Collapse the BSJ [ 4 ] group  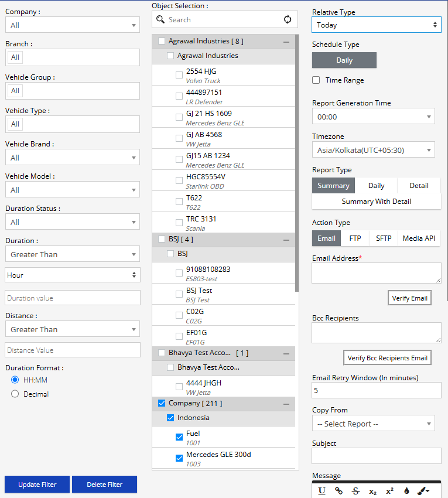pos(286,240)
